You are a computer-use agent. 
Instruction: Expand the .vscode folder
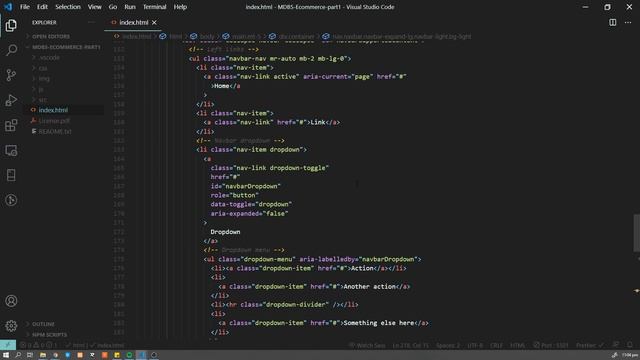[x=49, y=58]
